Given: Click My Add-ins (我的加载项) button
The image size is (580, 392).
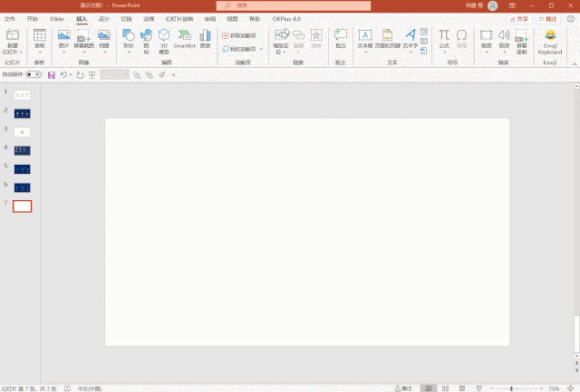Looking at the screenshot, I should click(x=239, y=49).
